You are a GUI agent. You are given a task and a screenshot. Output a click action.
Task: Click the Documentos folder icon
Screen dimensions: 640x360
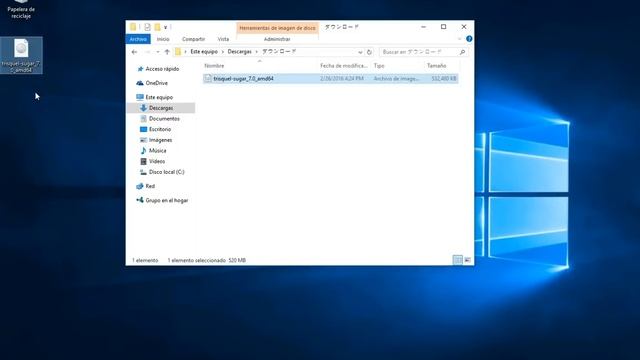coord(143,119)
